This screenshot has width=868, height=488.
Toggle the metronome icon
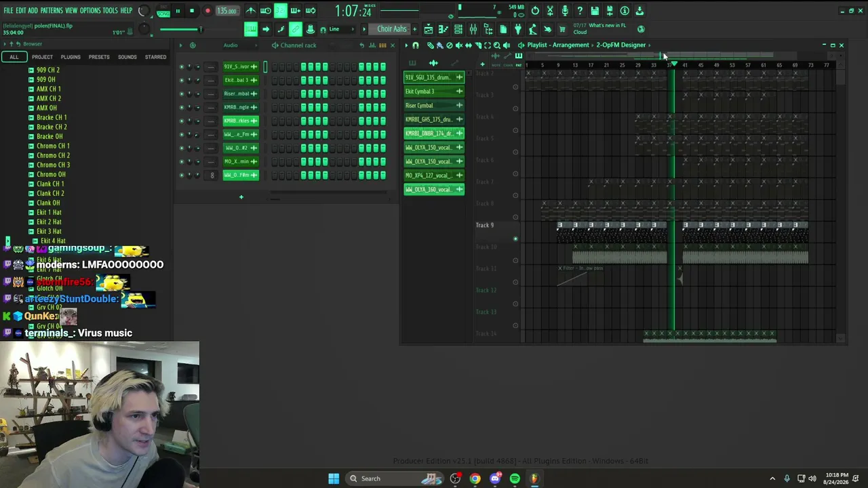click(251, 11)
